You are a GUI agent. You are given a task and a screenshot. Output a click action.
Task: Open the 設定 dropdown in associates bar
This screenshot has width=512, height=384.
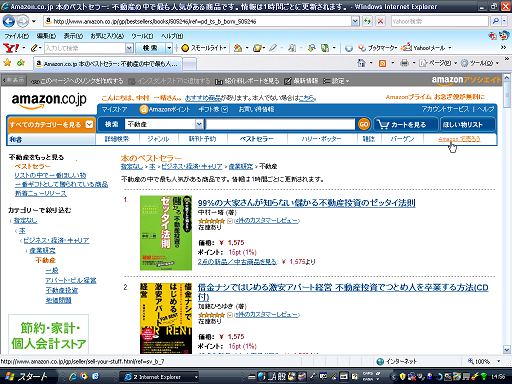click(336, 81)
